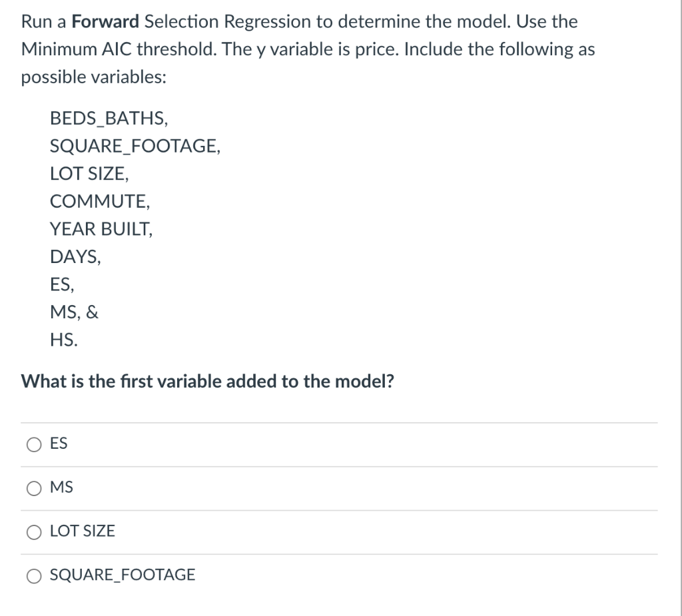682x616 pixels.
Task: Click the SQUARE_FOOTAGE answer label
Action: [x=123, y=575]
